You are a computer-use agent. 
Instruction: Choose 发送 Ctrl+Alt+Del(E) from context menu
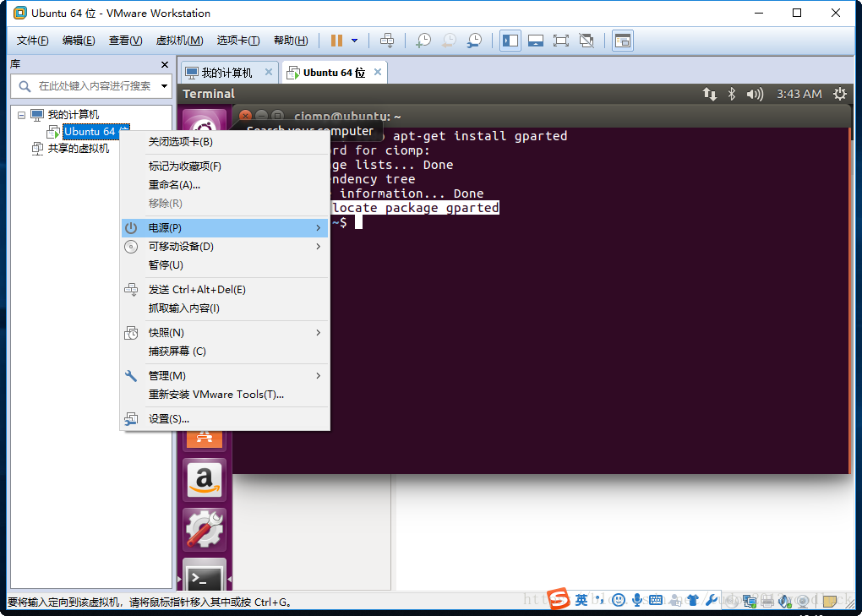tap(226, 289)
